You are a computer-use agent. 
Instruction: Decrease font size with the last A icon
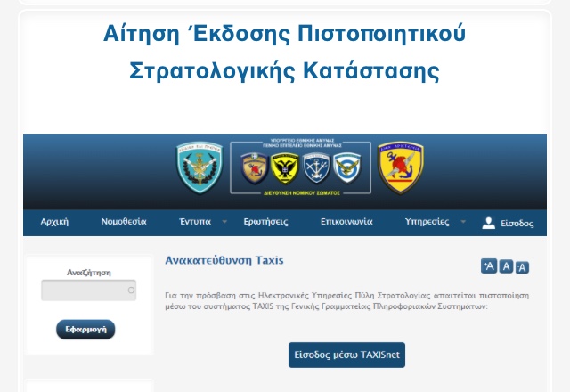tap(522, 267)
